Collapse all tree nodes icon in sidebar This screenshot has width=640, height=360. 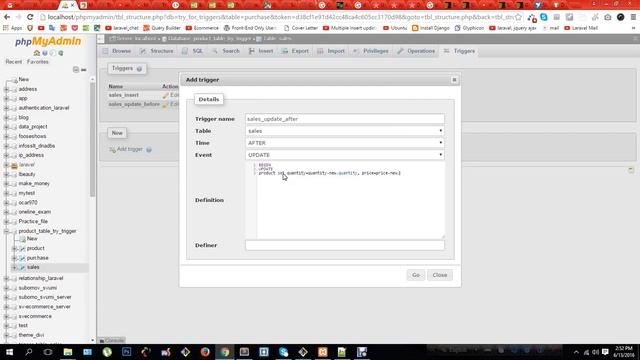click(x=76, y=69)
